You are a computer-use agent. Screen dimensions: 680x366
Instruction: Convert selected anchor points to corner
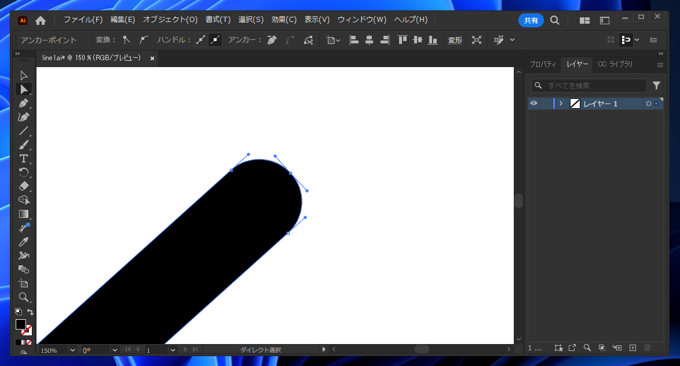click(x=126, y=40)
